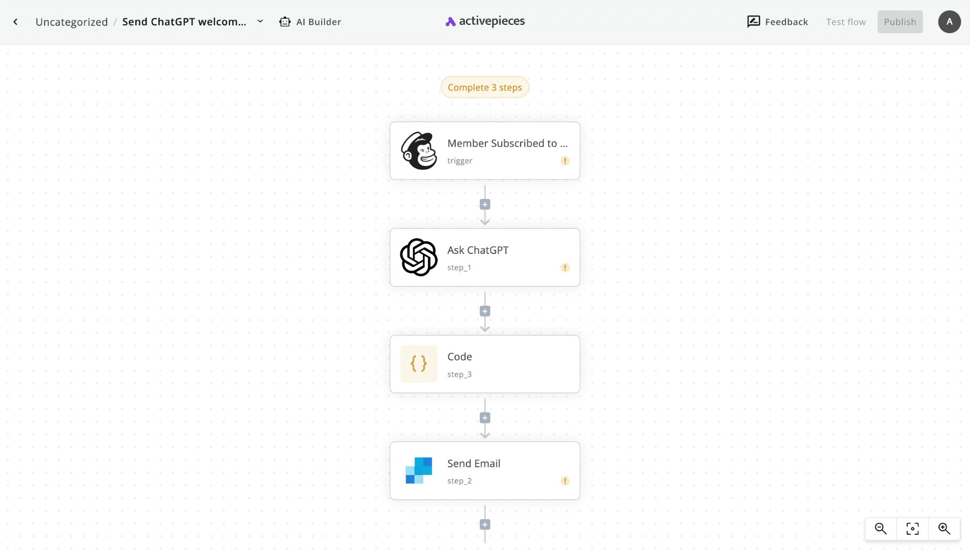
Task: Click the Complete 3 steps badge
Action: [x=484, y=87]
